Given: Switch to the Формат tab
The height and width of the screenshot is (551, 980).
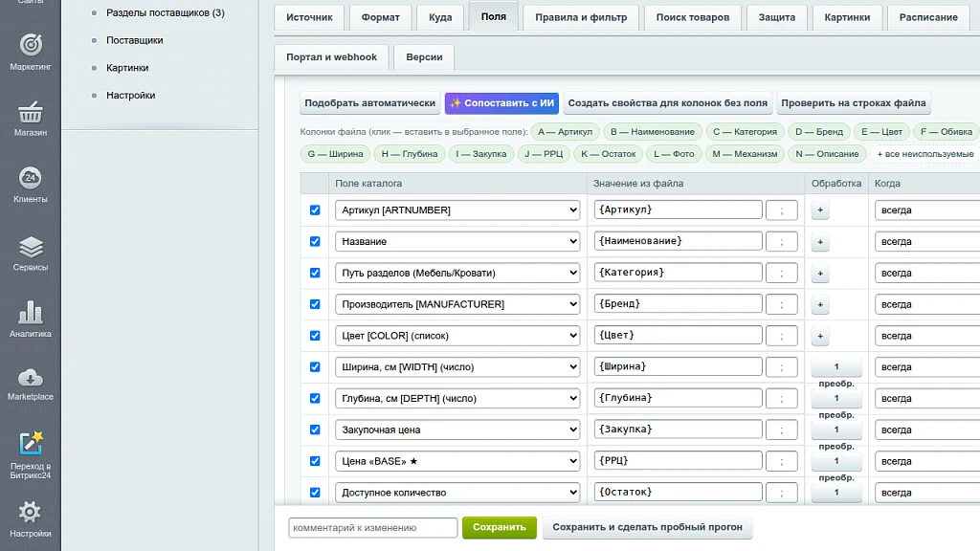Looking at the screenshot, I should point(381,17).
